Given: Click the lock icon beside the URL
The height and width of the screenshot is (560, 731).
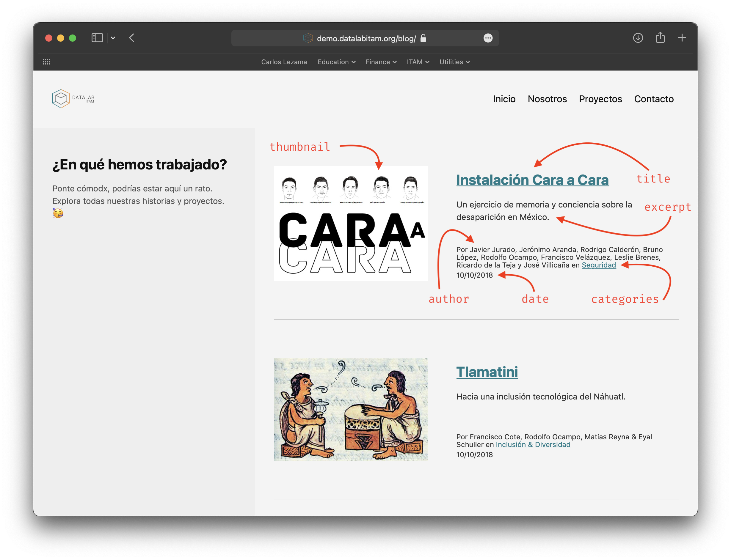Looking at the screenshot, I should (x=423, y=38).
